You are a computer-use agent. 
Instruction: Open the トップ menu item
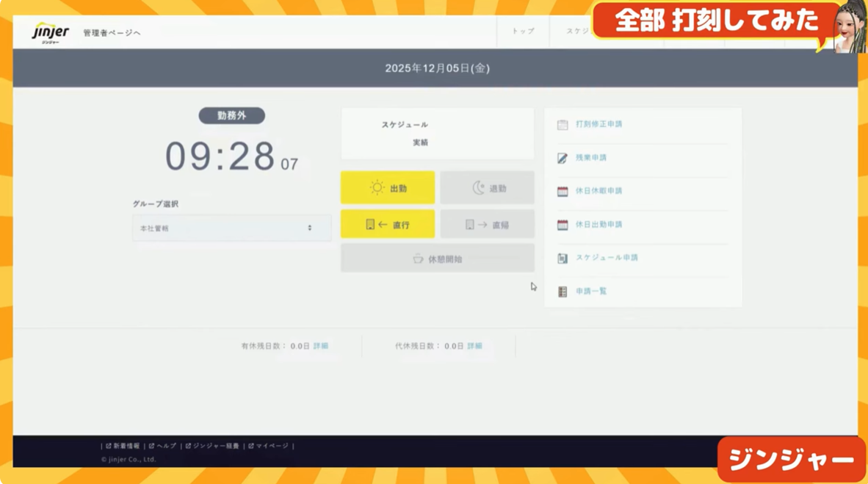[x=523, y=31]
